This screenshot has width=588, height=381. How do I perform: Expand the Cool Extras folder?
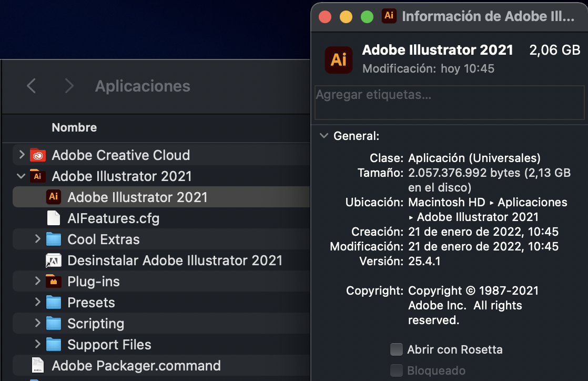(x=37, y=239)
